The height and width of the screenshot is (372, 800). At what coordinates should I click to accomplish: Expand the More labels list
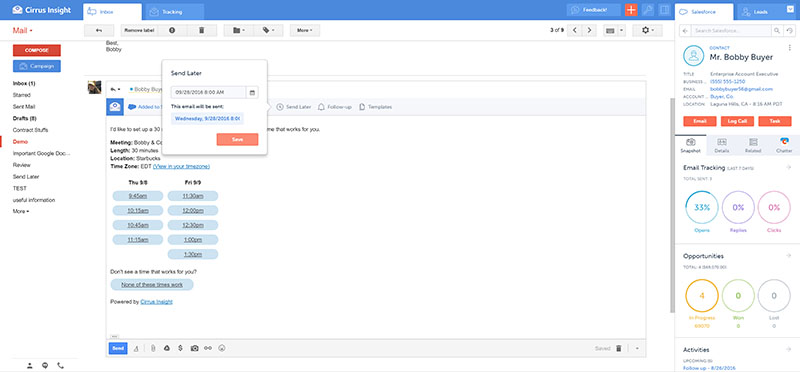21,211
